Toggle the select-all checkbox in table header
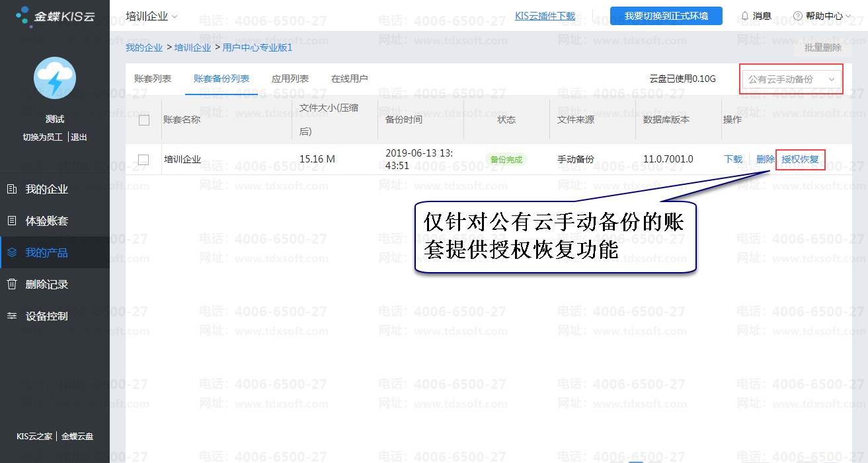 (144, 120)
